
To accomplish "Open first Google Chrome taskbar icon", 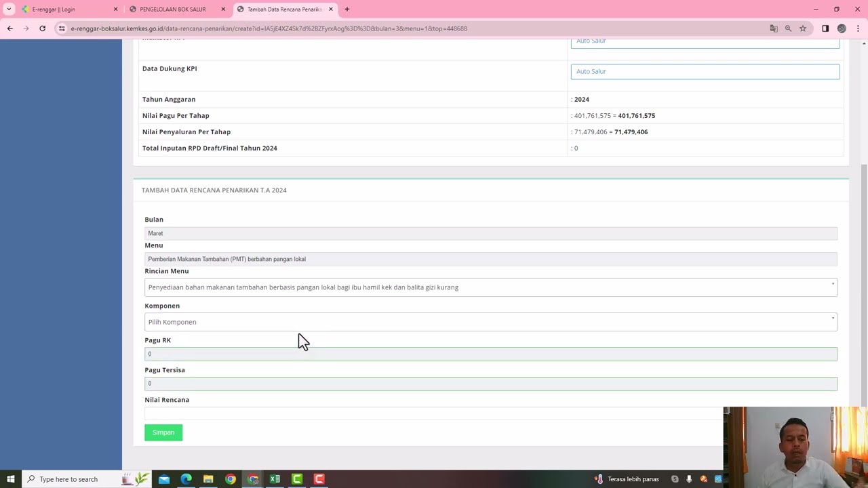I will [231, 479].
